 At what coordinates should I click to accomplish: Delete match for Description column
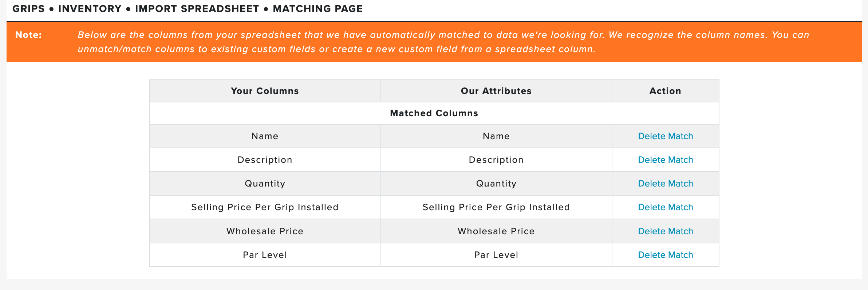pos(665,160)
